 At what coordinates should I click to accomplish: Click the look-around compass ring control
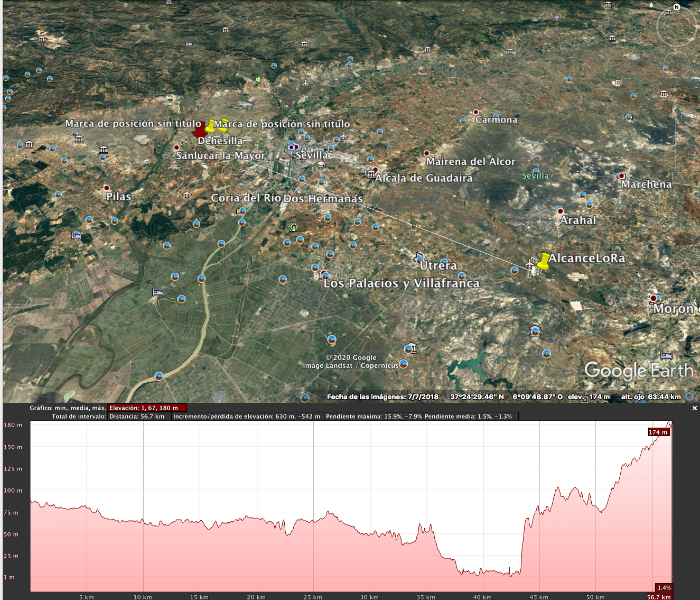point(677,25)
